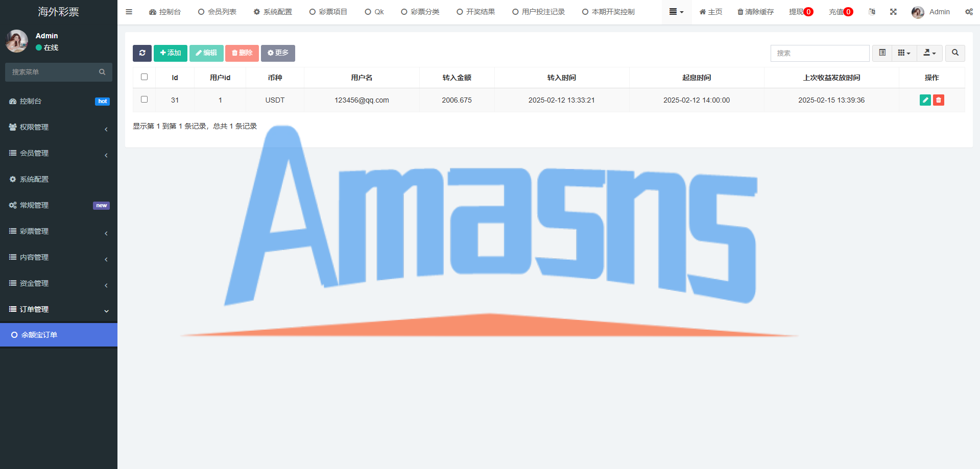Open the settings gears icon in top-right
The width and height of the screenshot is (980, 469).
[x=969, y=12]
